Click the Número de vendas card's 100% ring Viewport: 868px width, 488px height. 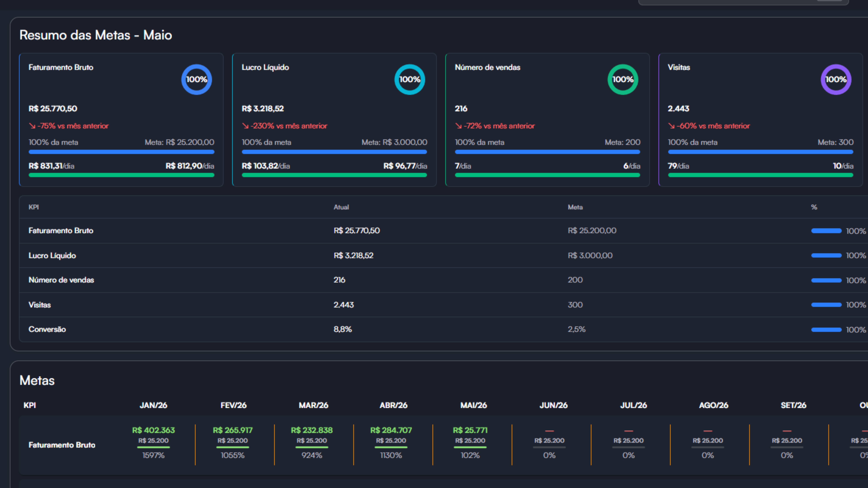[623, 80]
